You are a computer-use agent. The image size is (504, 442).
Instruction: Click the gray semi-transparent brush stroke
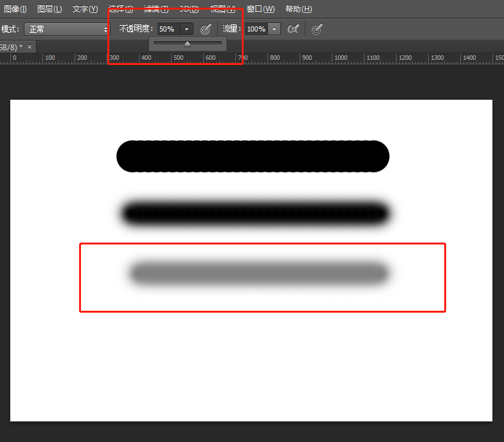click(x=258, y=273)
